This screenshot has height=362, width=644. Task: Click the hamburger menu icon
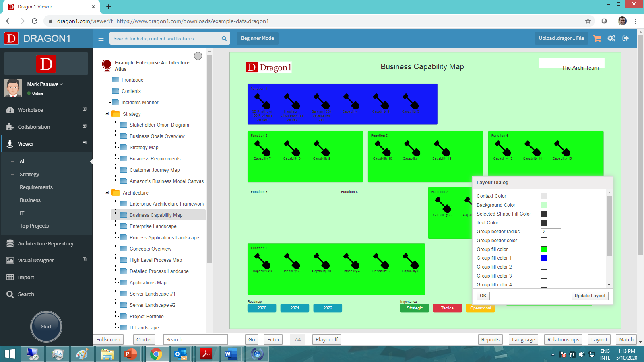[101, 39]
